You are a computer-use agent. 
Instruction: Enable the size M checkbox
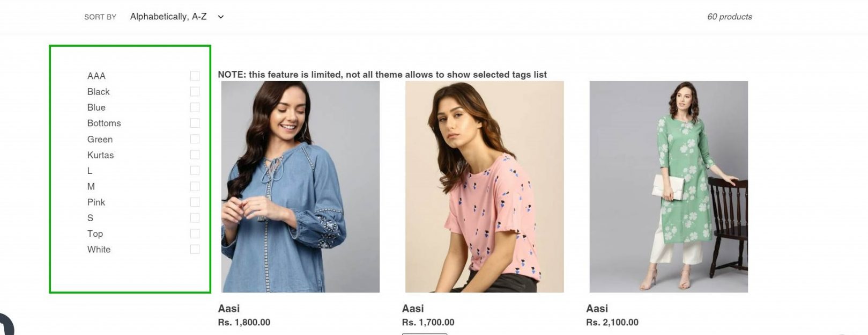195,186
